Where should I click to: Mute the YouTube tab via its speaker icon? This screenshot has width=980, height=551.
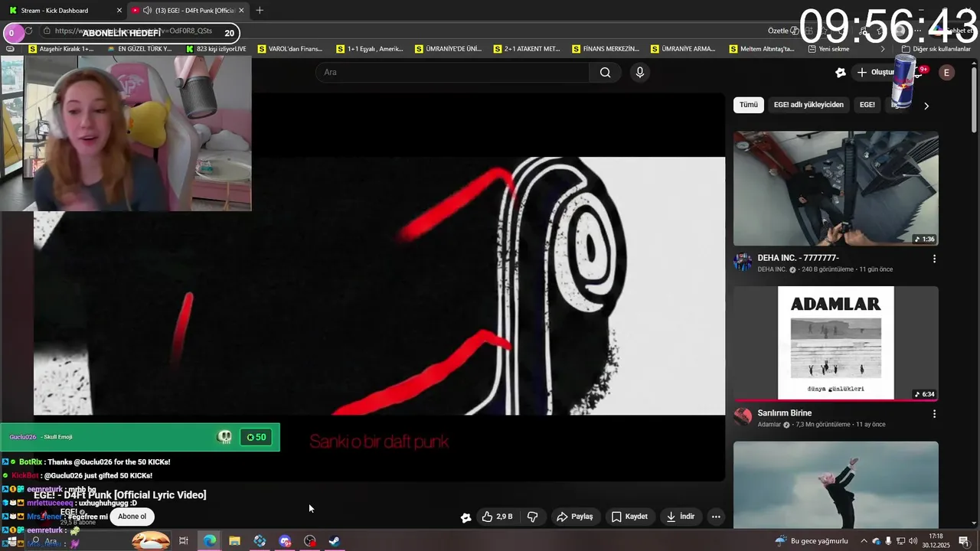click(x=147, y=11)
